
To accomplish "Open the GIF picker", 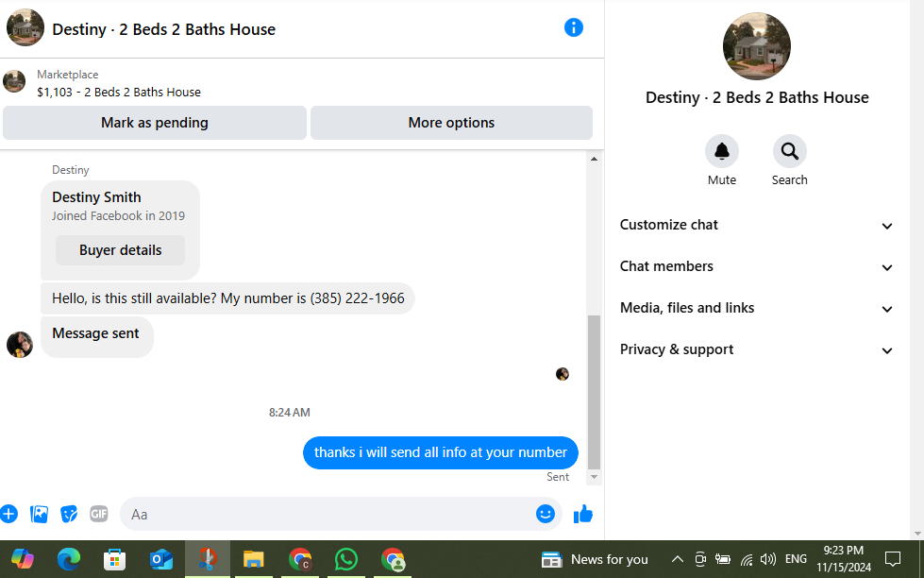I will [x=99, y=514].
